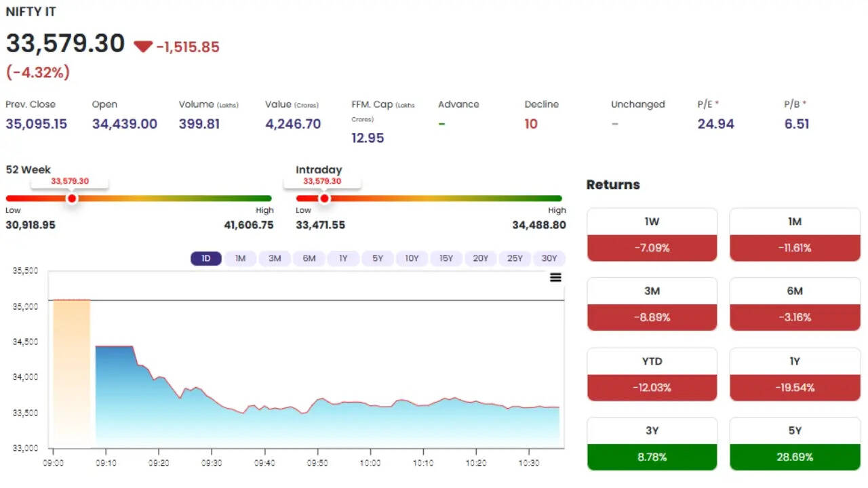Switch chart to 1M period

pyautogui.click(x=240, y=258)
